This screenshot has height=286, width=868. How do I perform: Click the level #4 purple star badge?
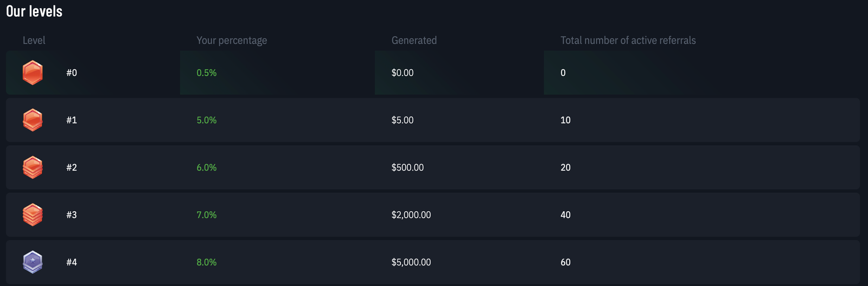click(33, 262)
